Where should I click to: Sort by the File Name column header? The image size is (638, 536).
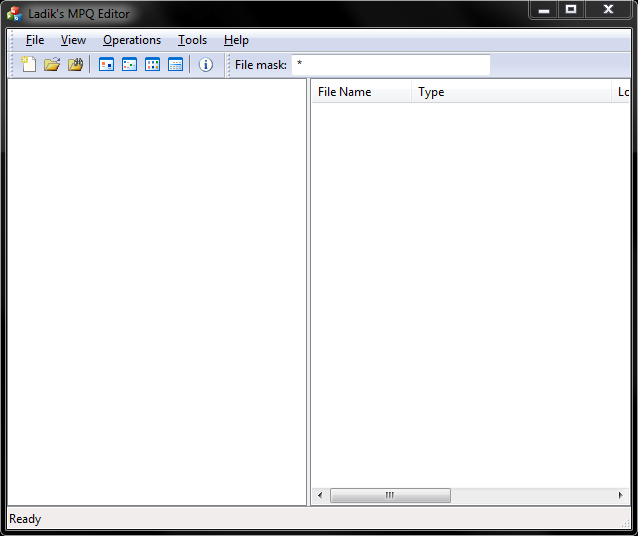[x=361, y=92]
